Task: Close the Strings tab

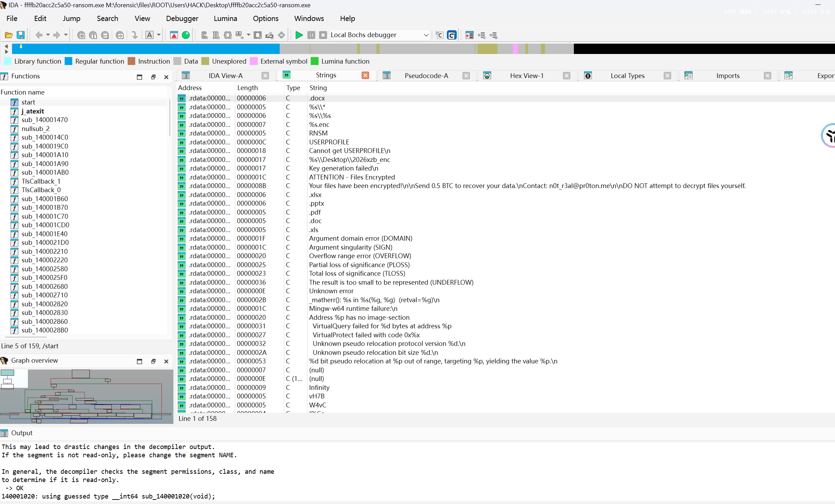Action: tap(365, 75)
